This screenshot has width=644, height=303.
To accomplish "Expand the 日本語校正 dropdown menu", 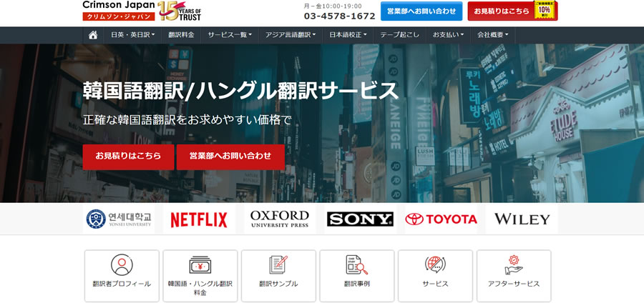I will pyautogui.click(x=348, y=35).
